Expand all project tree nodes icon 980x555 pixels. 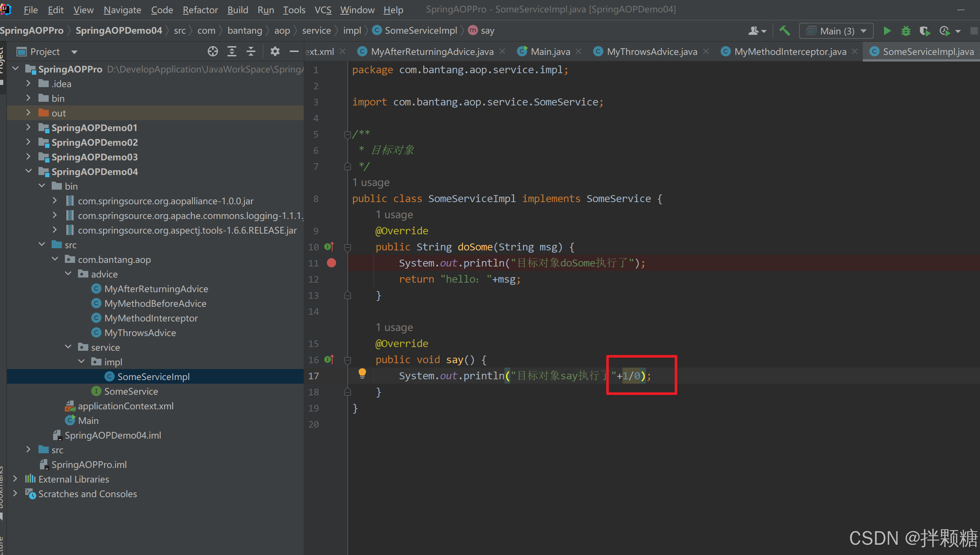click(x=232, y=52)
